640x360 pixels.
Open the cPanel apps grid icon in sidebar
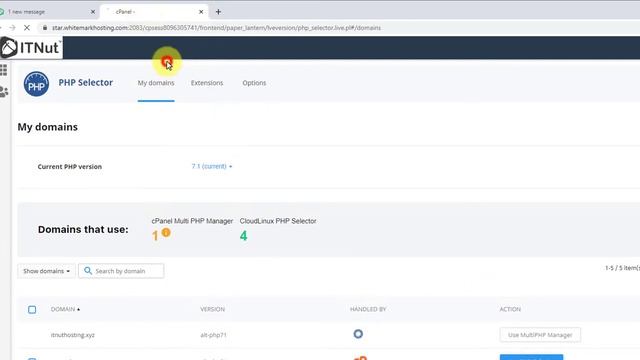tap(4, 70)
